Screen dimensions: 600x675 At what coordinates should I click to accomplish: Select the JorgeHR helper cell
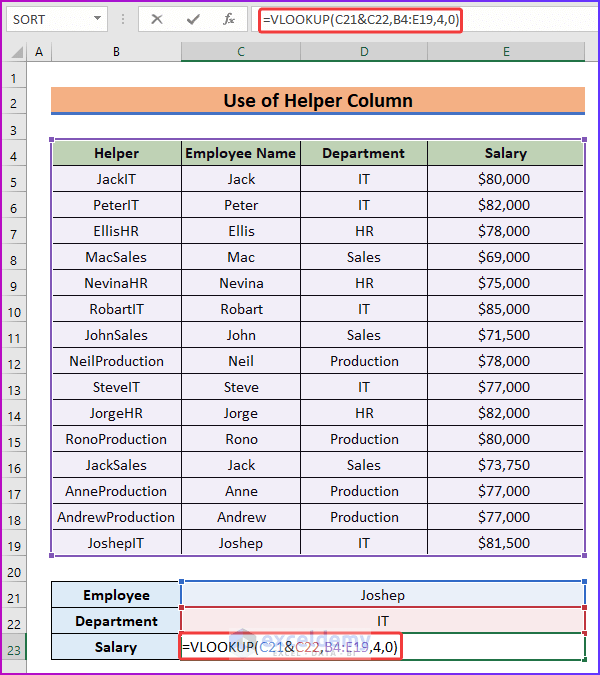pyautogui.click(x=117, y=413)
